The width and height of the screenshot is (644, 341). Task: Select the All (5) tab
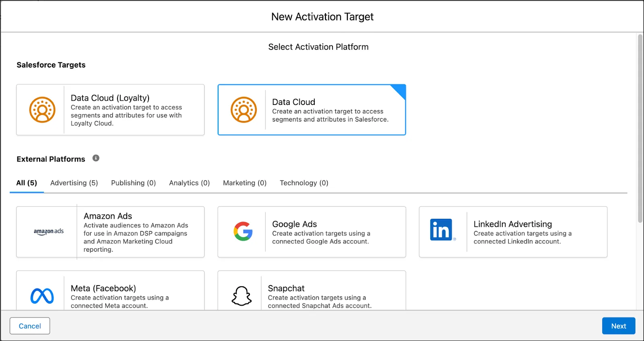pos(27,183)
